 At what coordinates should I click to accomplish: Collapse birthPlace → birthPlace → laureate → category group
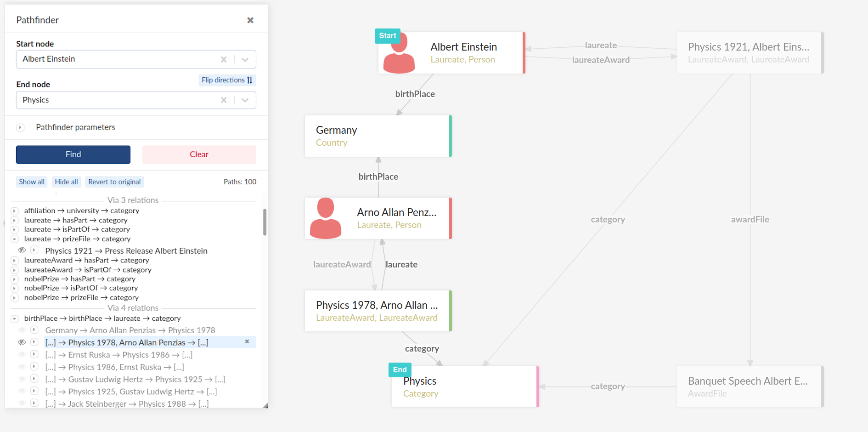[15, 318]
